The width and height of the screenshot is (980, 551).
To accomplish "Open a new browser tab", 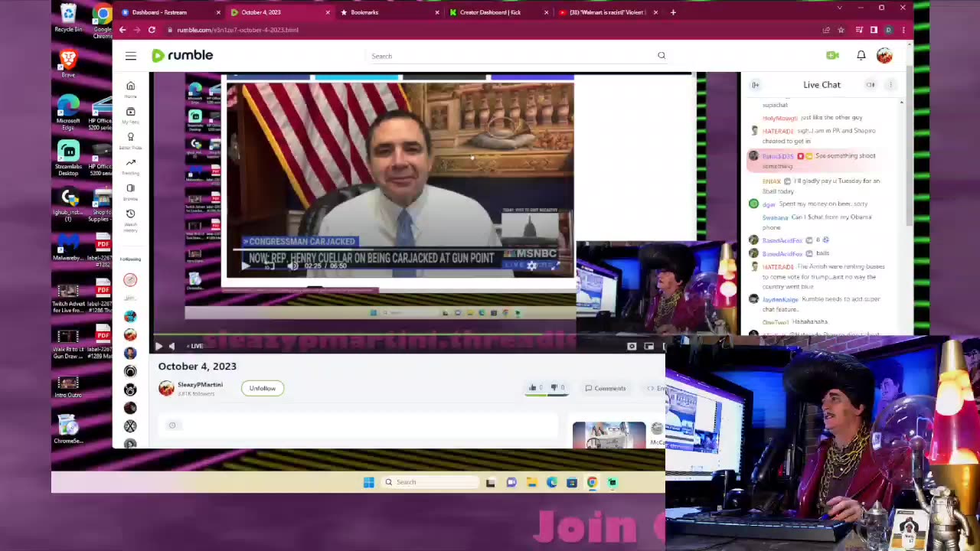I will coord(673,12).
